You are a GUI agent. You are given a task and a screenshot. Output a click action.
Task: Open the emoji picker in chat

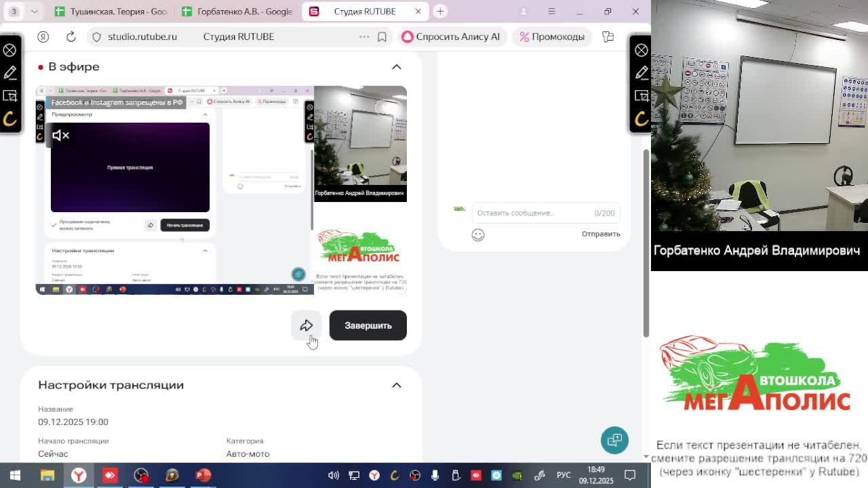pos(478,235)
